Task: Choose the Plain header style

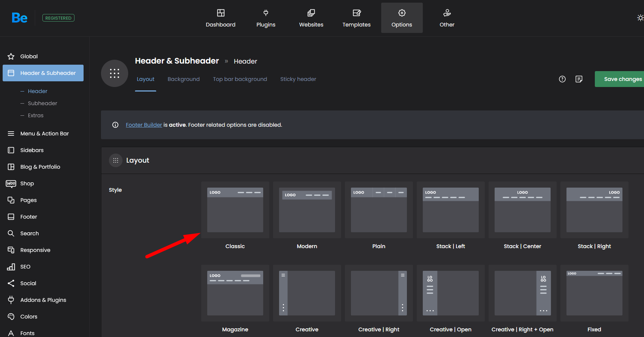Action: (379, 210)
